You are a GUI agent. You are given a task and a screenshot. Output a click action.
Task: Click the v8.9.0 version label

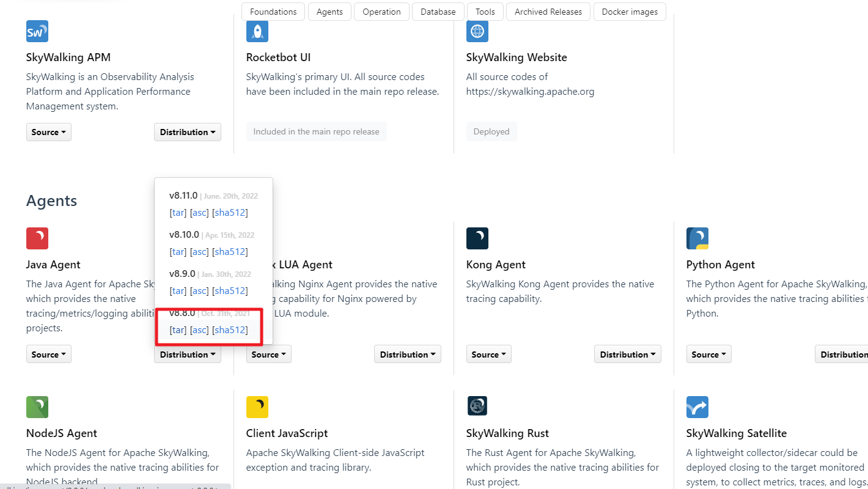[182, 274]
